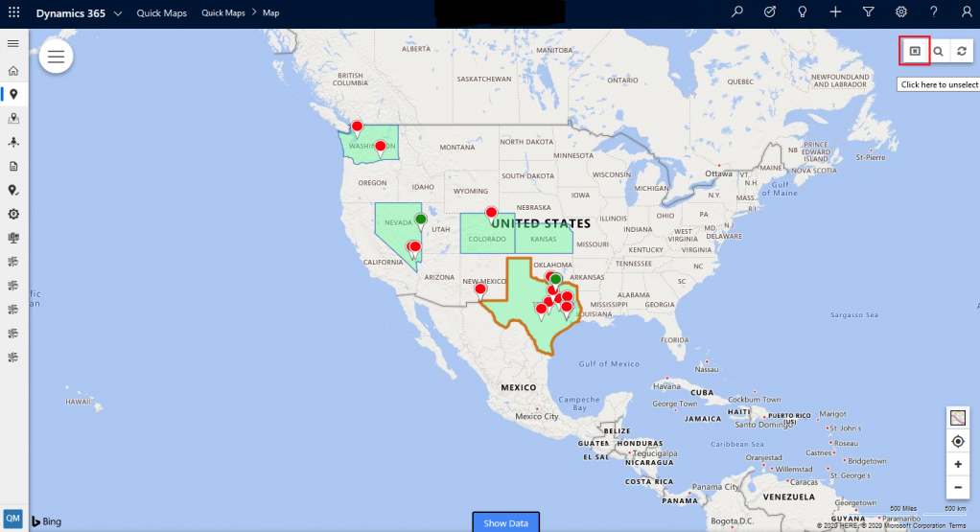Zoom out with the minus button
Screen dimensions: 980x532
coord(958,487)
